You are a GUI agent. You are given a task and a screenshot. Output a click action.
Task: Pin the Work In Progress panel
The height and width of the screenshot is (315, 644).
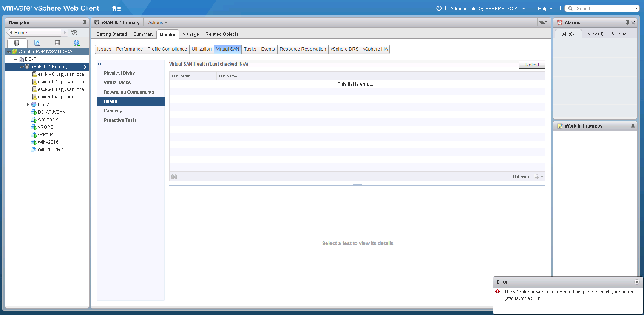click(633, 126)
